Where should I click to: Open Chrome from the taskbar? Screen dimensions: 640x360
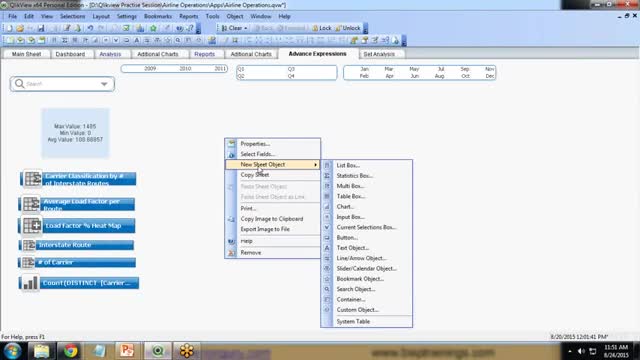coord(70,351)
